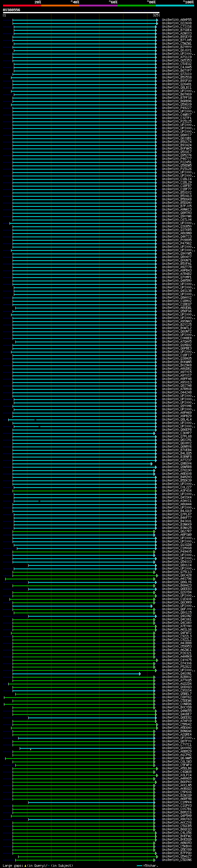This screenshot has width=197, height=868.
Task: Select the UniRef100_B5X5S8 label
Action: coord(176,78)
